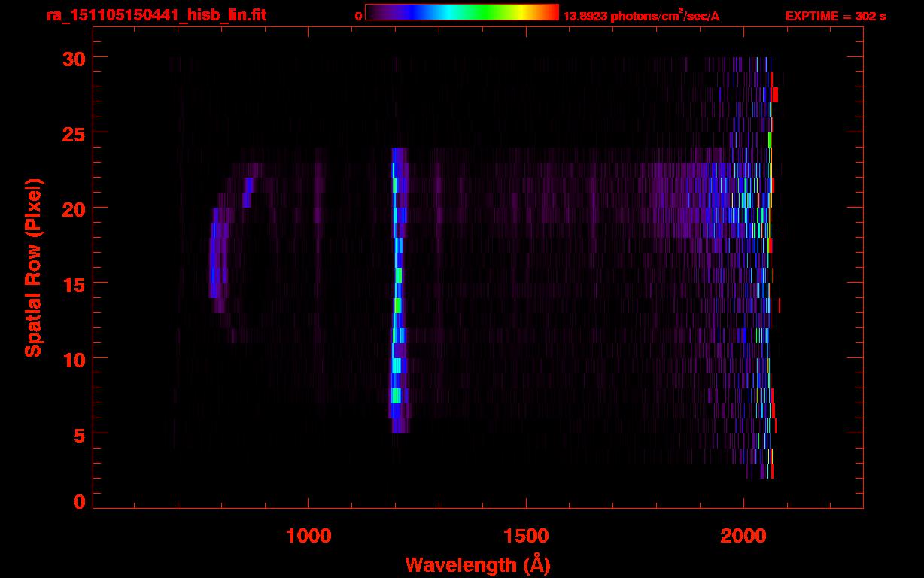The height and width of the screenshot is (578, 924).
Task: Click y-axis tick label 0
Action: tap(79, 501)
